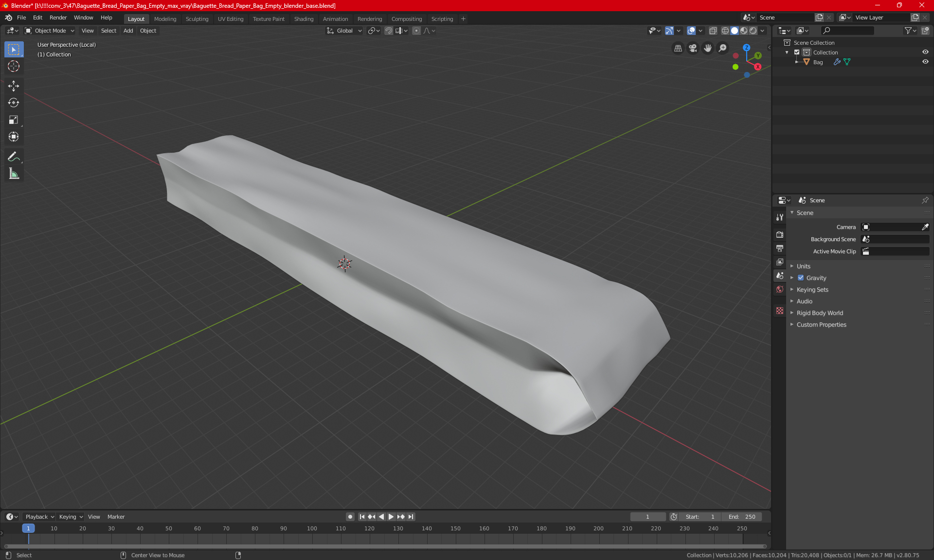Open the shading options dropdown arrow
This screenshot has width=934, height=560.
[x=762, y=31]
